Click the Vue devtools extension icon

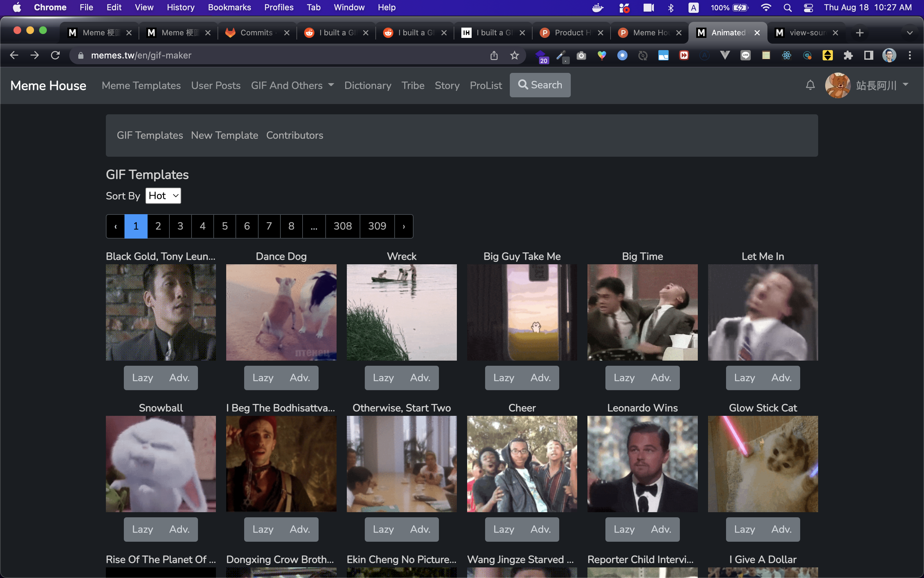click(725, 56)
